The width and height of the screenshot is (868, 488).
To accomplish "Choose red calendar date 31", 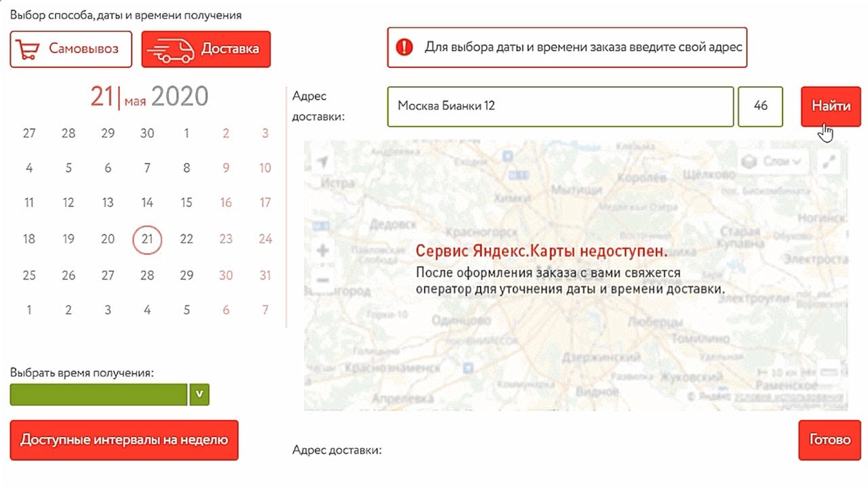I will 265,275.
